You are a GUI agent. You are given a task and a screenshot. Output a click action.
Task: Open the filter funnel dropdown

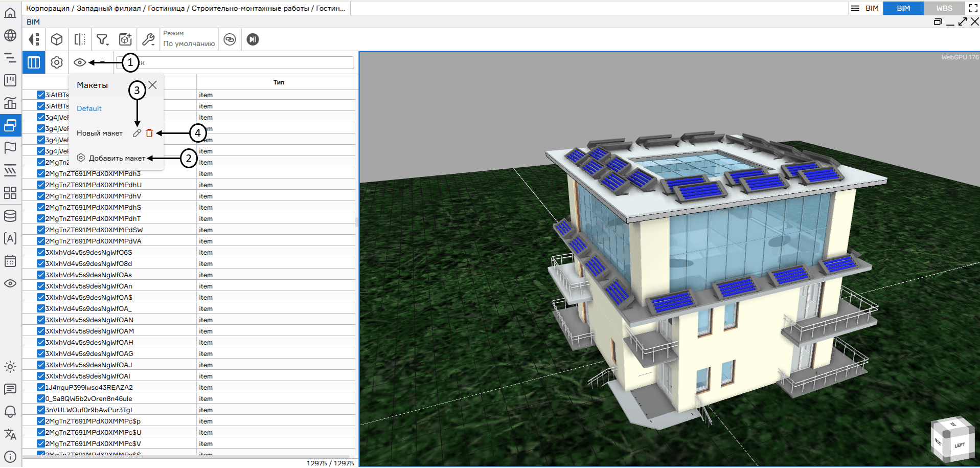coord(103,39)
